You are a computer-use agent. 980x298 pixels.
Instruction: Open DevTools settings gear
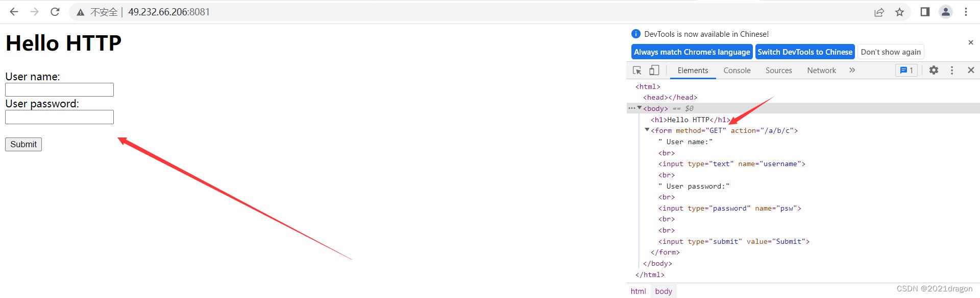tap(934, 71)
